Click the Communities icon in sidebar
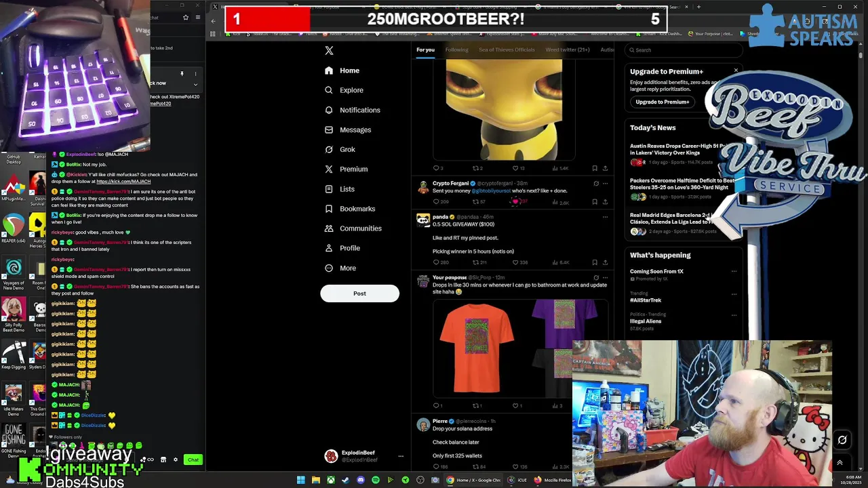Image resolution: width=868 pixels, height=488 pixels. coord(329,228)
